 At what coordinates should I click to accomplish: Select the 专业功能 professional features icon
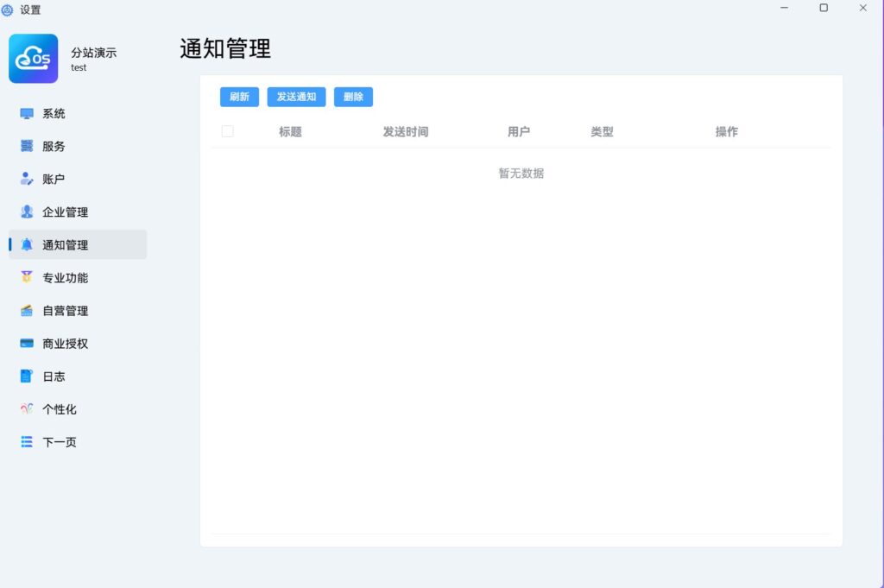(64, 277)
